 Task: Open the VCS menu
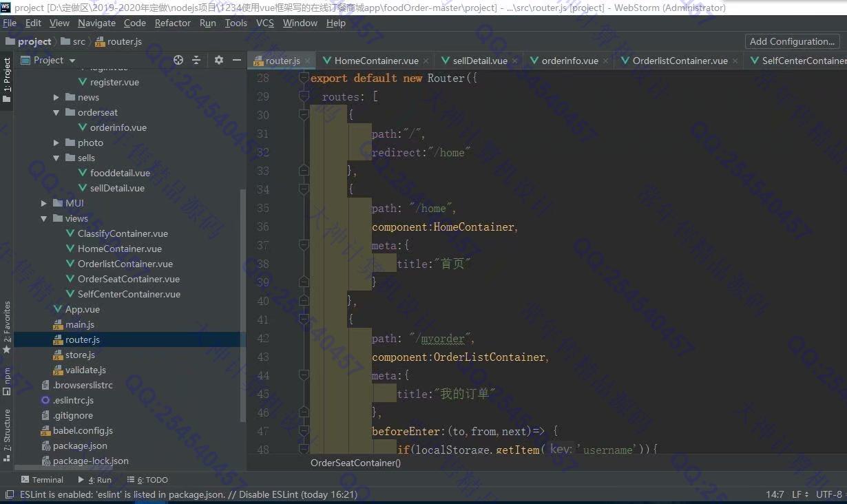[265, 23]
